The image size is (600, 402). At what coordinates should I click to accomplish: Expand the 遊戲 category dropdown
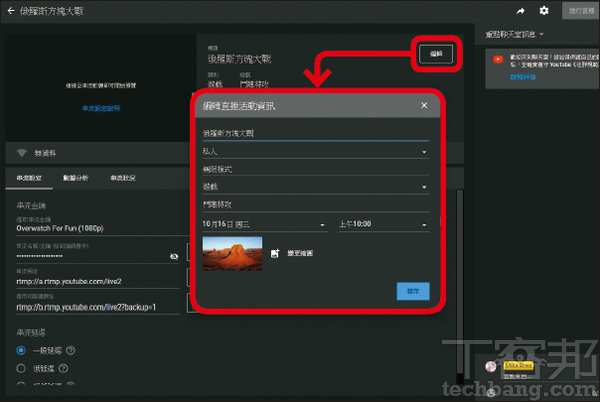click(x=424, y=186)
